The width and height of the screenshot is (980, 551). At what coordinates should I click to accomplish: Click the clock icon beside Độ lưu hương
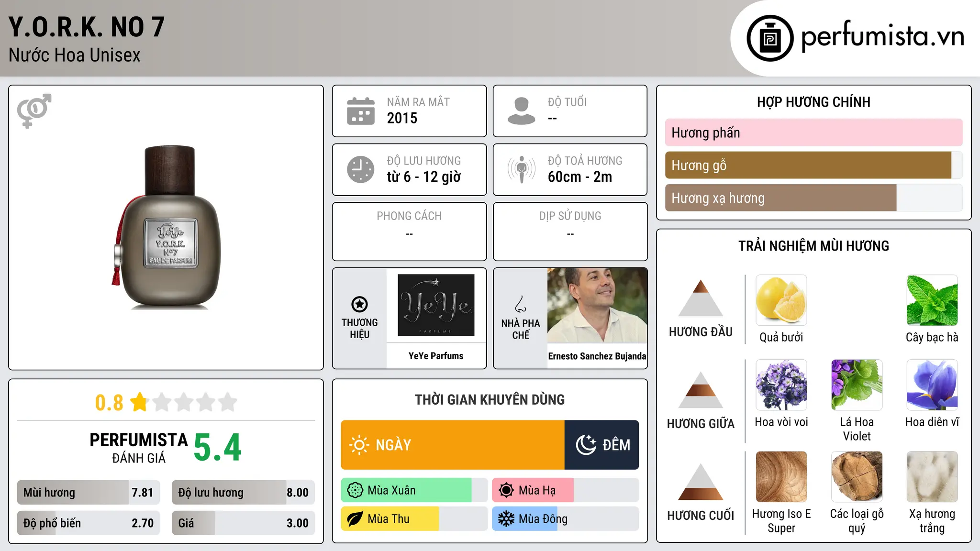coord(361,169)
